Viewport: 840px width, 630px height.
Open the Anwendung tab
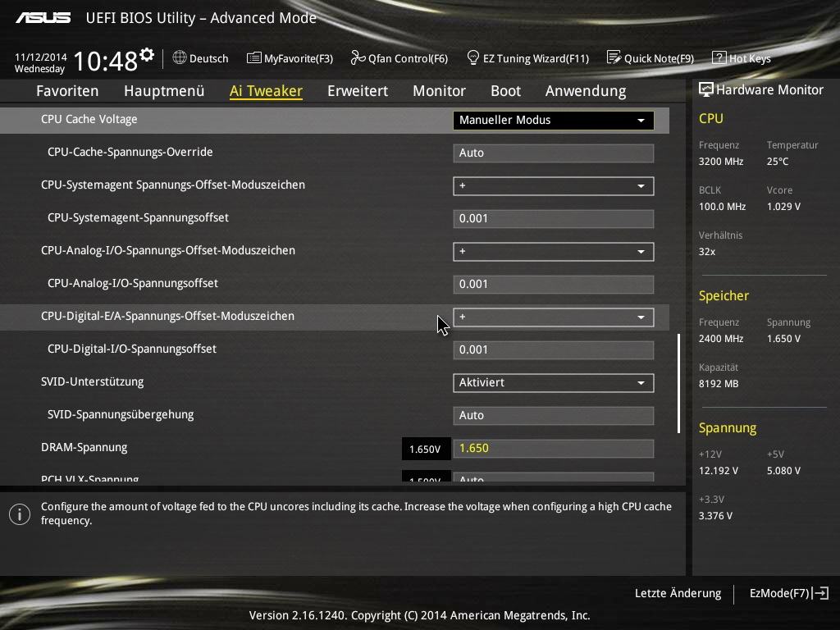(x=586, y=90)
